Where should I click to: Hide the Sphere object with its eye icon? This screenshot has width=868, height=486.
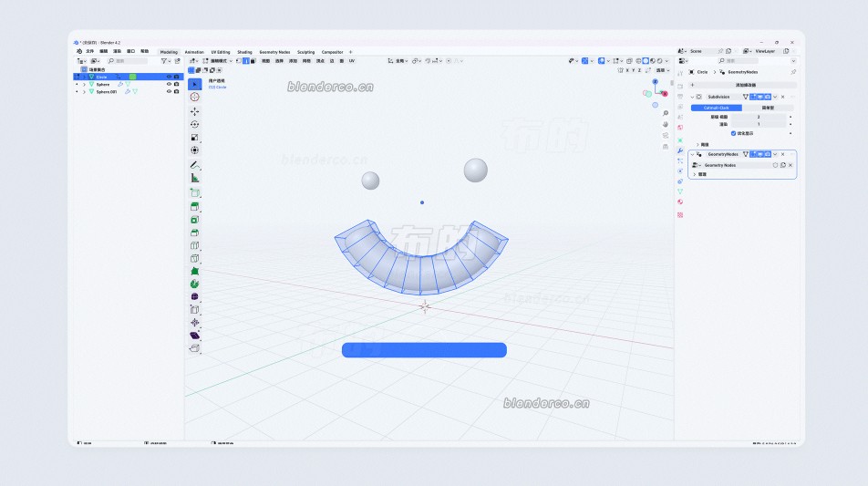point(170,84)
